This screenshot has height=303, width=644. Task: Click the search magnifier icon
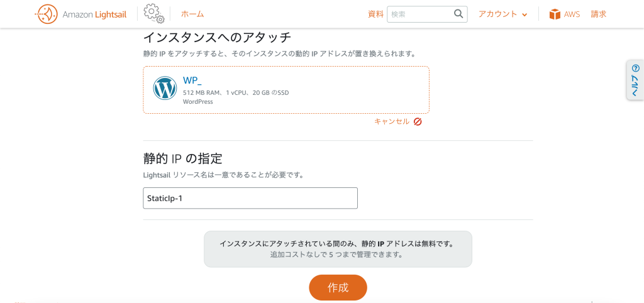pyautogui.click(x=458, y=14)
